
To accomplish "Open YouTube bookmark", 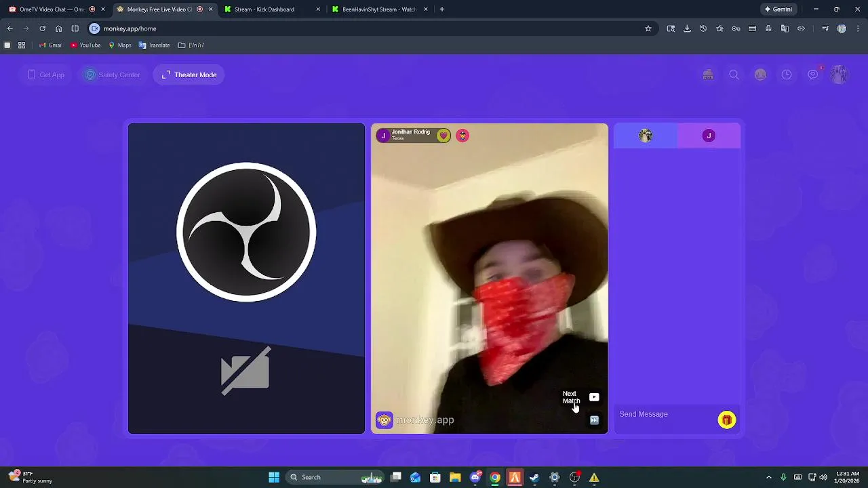I will click(x=85, y=45).
